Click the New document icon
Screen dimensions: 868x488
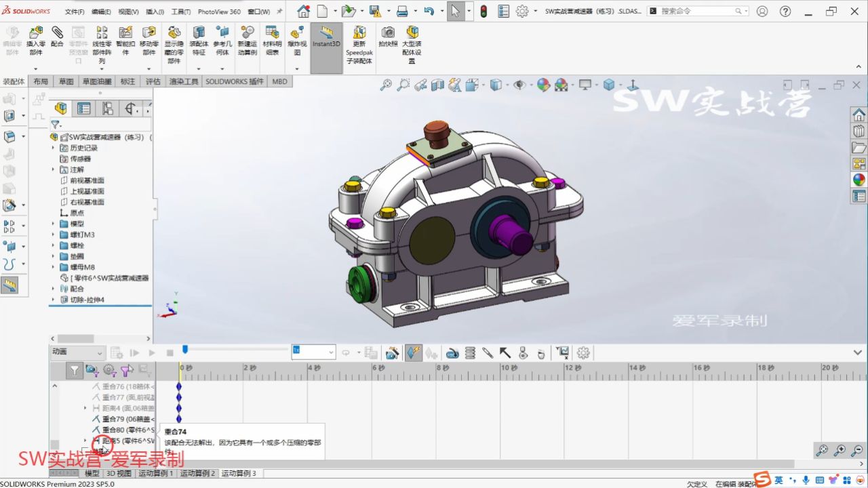(323, 12)
